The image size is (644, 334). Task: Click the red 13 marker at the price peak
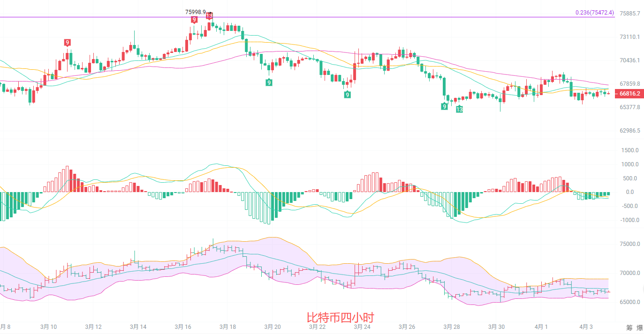pyautogui.click(x=209, y=15)
